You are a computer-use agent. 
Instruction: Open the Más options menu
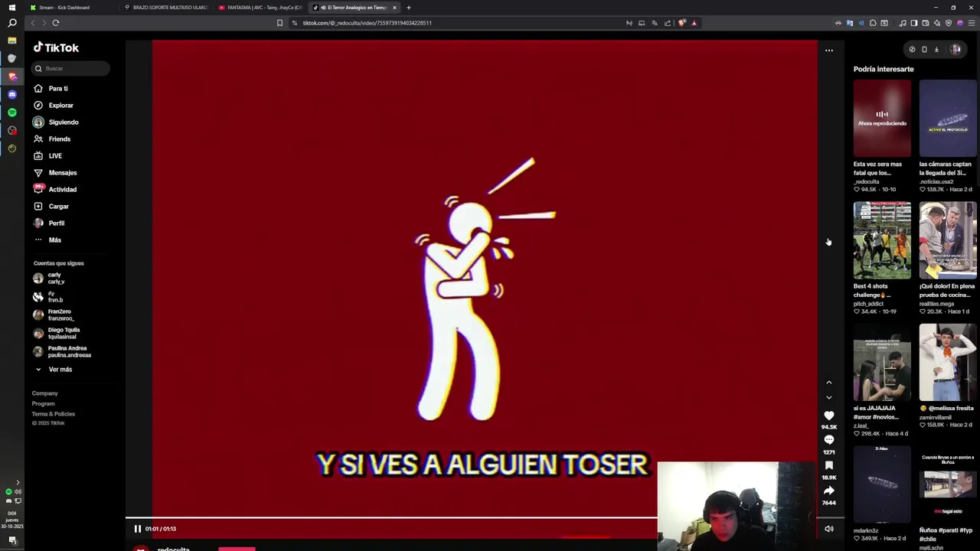pos(47,240)
